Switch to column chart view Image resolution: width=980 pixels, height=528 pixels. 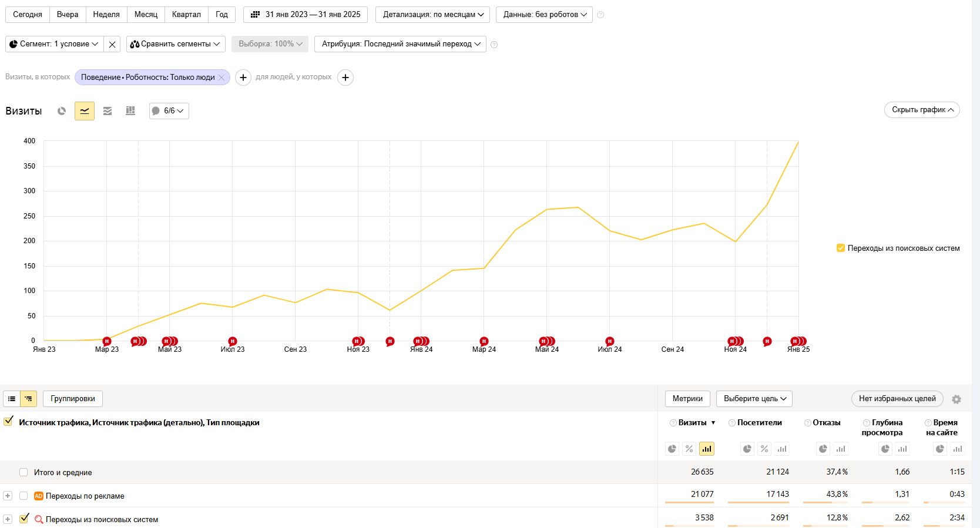click(x=130, y=111)
